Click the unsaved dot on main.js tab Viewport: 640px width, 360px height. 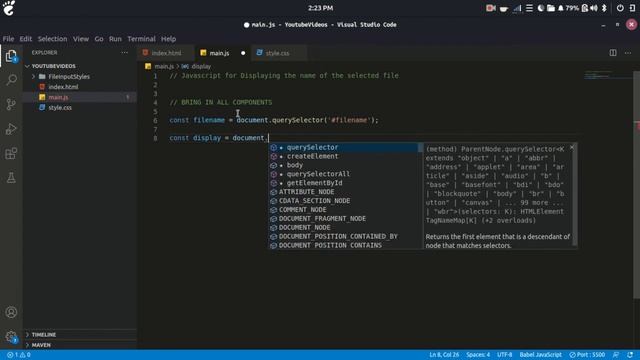(x=243, y=53)
